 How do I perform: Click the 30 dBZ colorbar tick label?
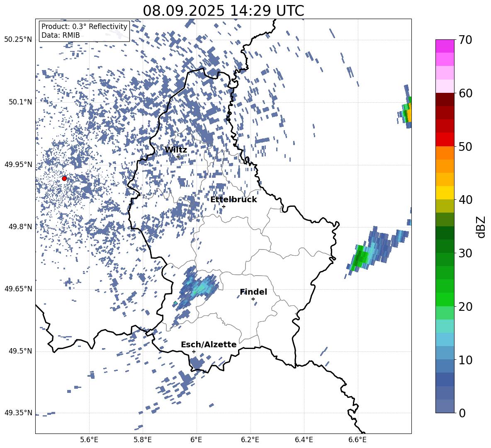465,253
